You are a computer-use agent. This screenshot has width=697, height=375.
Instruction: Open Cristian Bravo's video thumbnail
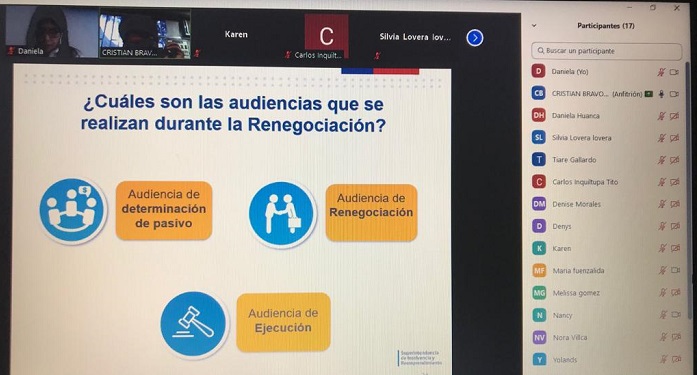pos(145,34)
